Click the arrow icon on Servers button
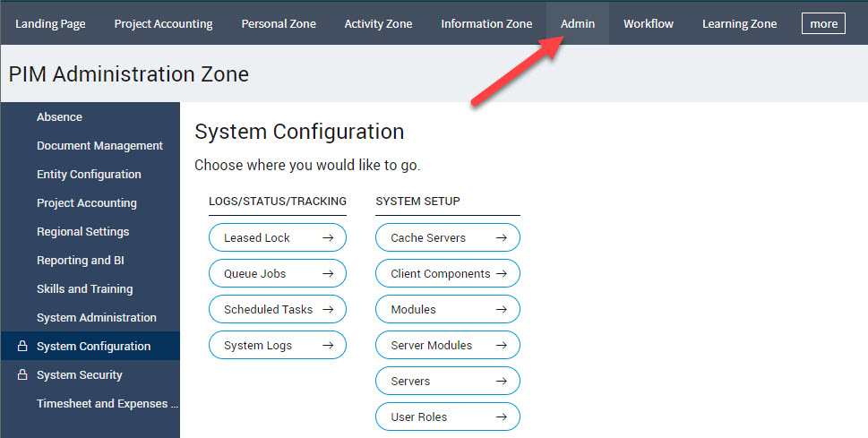 502,381
